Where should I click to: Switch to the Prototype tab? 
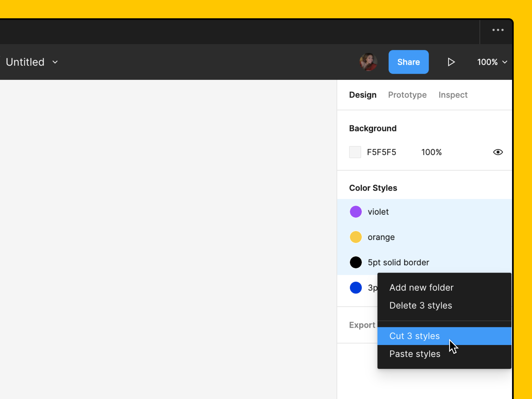point(407,95)
